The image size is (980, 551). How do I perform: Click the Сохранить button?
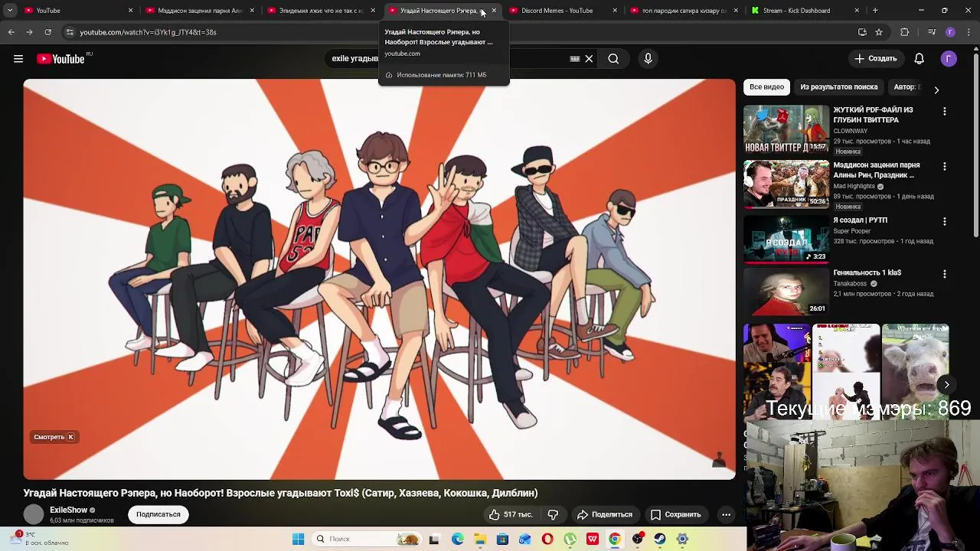[x=675, y=514]
